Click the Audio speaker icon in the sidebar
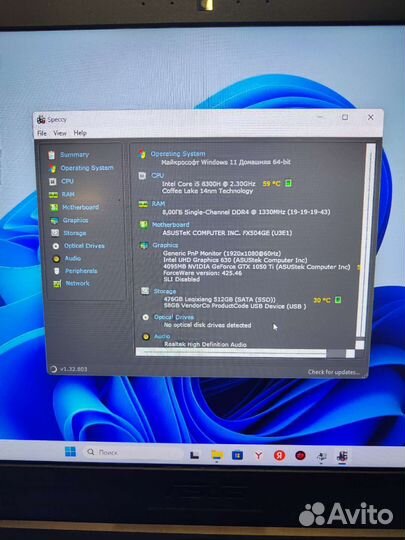 (56, 259)
